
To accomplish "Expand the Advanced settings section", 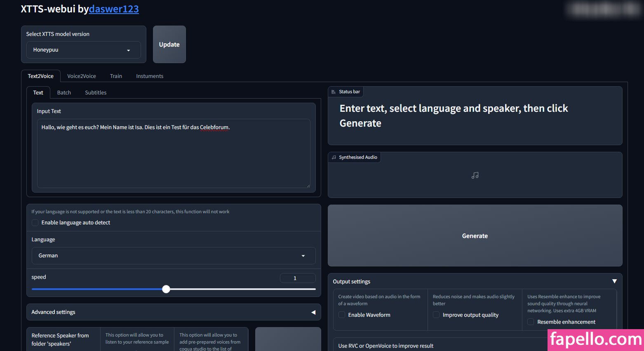I will pos(173,312).
